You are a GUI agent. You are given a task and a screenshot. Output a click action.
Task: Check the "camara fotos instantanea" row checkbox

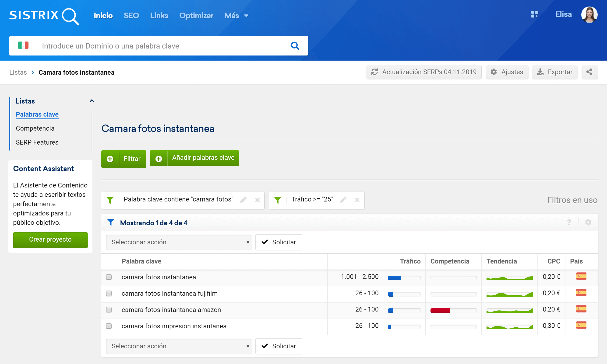point(109,277)
